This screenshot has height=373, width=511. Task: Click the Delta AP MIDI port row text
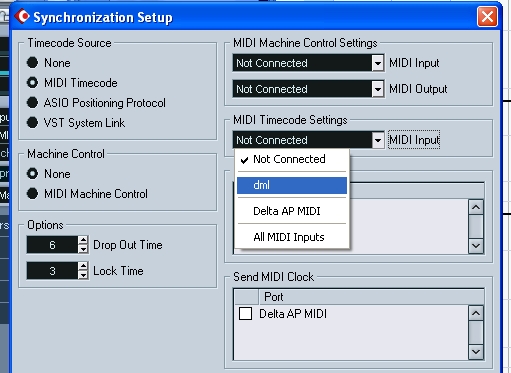pos(293,314)
